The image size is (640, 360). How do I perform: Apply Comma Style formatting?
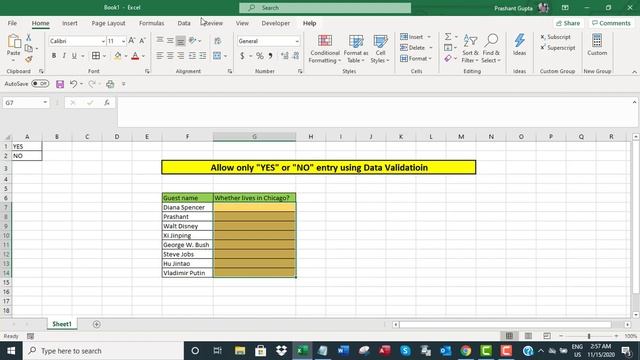(270, 56)
